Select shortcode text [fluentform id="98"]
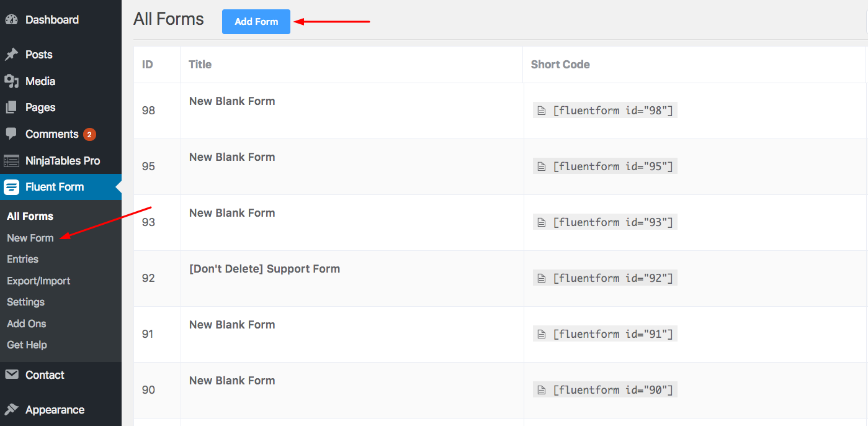Image resolution: width=868 pixels, height=426 pixels. tap(613, 111)
